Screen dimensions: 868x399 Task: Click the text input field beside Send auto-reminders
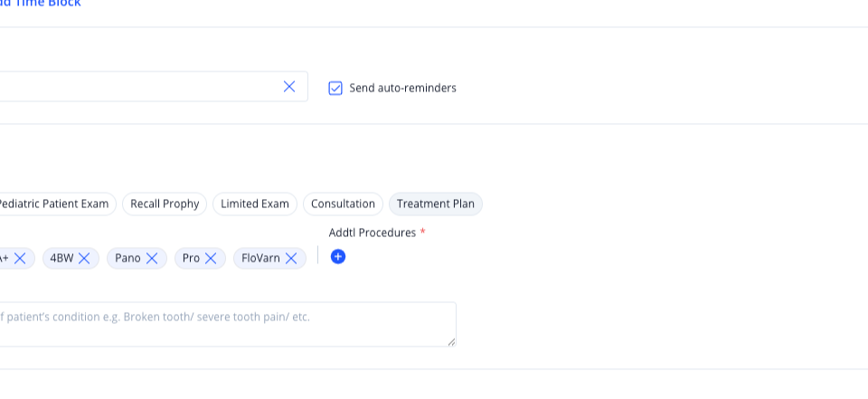[154, 87]
